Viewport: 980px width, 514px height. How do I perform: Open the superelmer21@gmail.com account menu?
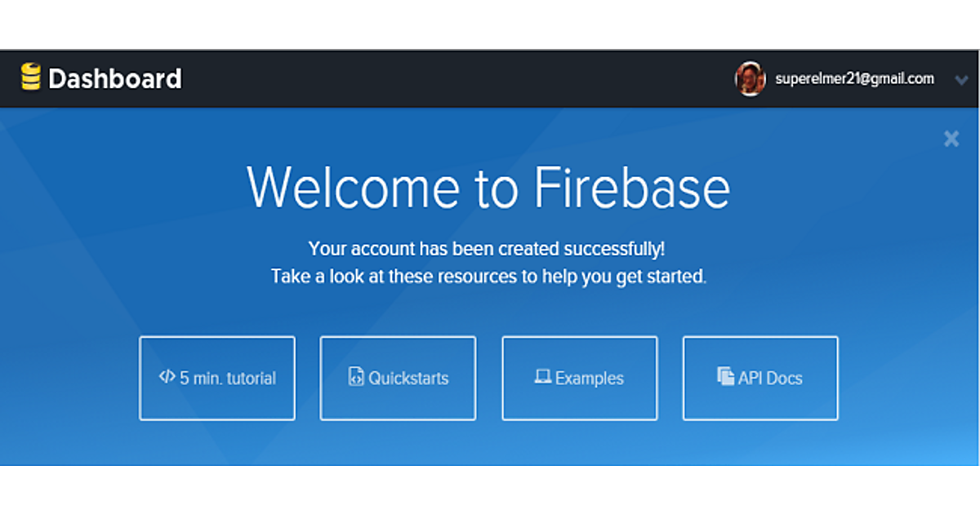click(x=854, y=79)
